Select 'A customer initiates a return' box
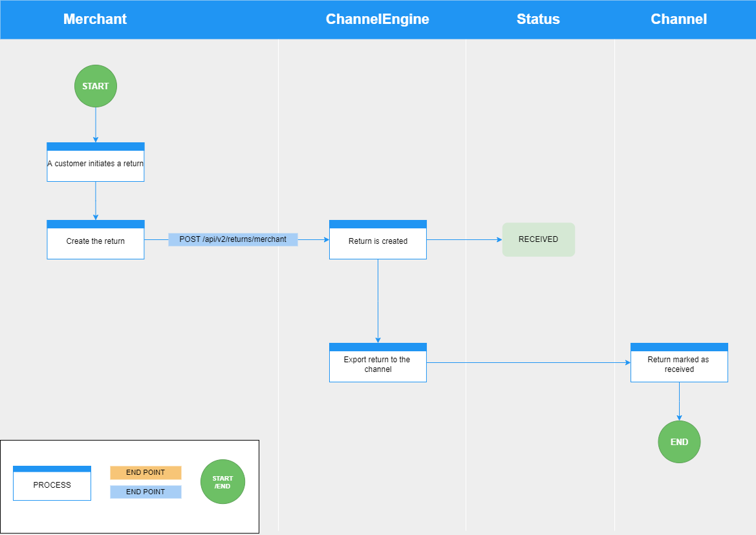Image resolution: width=756 pixels, height=535 pixels. point(96,162)
